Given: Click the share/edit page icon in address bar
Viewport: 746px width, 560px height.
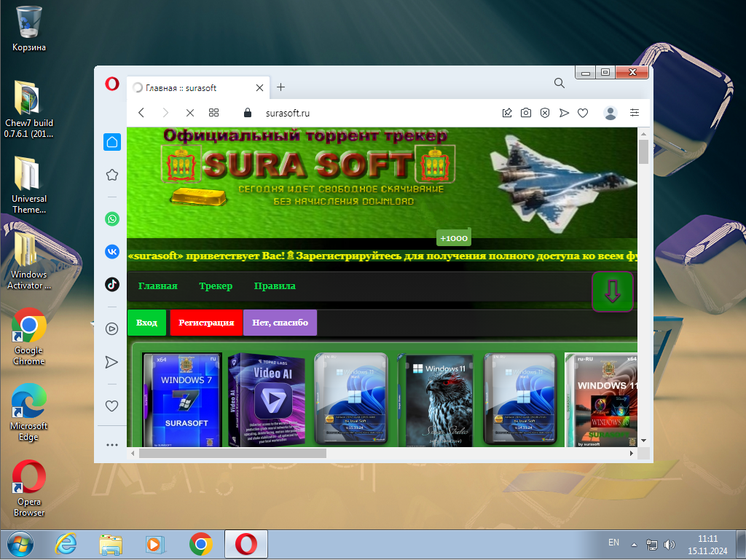Looking at the screenshot, I should [507, 113].
